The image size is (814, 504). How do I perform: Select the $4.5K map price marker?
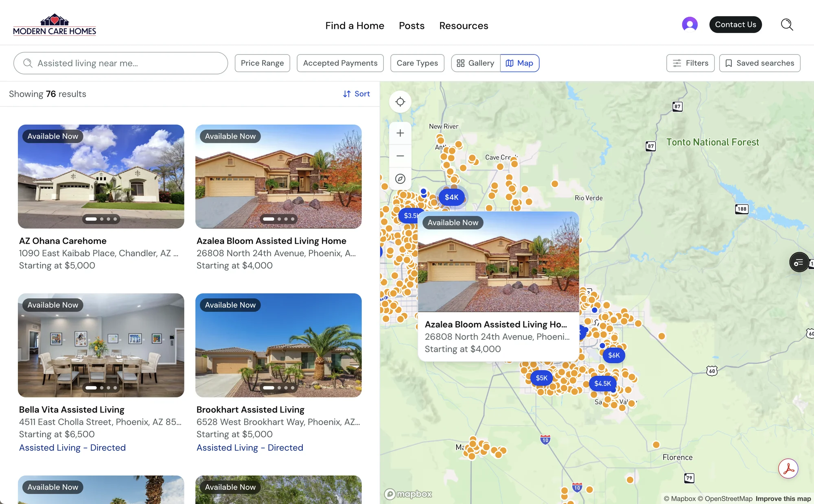(602, 383)
